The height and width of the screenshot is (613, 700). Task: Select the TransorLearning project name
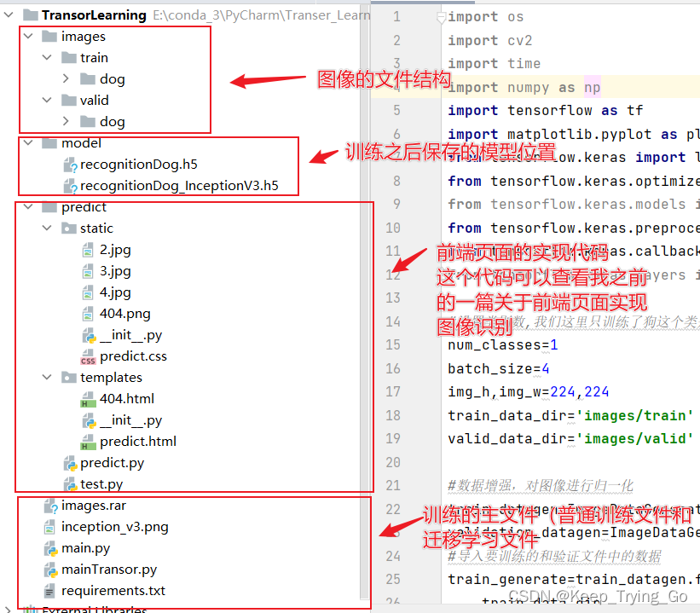[x=94, y=15]
